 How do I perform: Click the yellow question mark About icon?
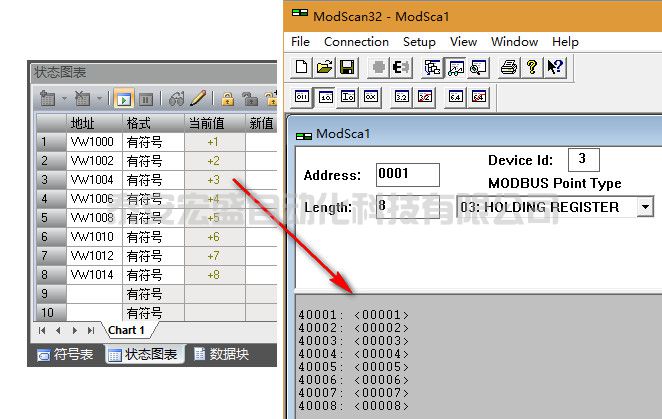532,68
